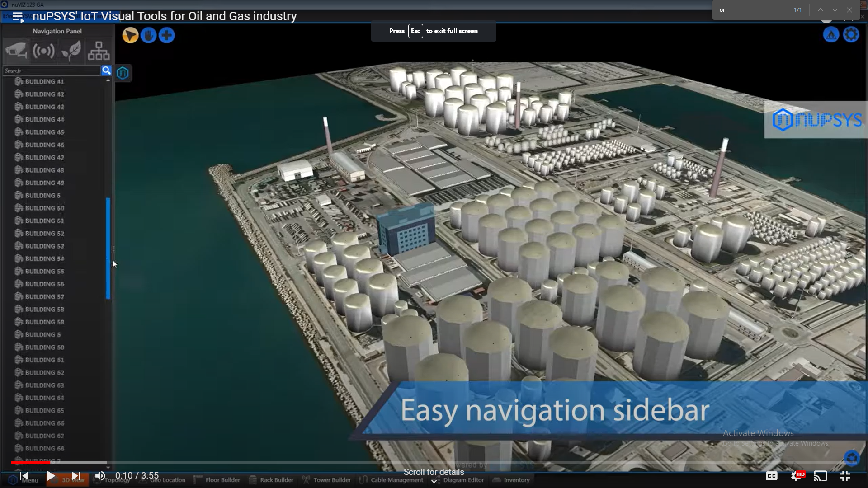This screenshot has height=488, width=868.
Task: Open the Floor Builder tab
Action: pyautogui.click(x=217, y=480)
